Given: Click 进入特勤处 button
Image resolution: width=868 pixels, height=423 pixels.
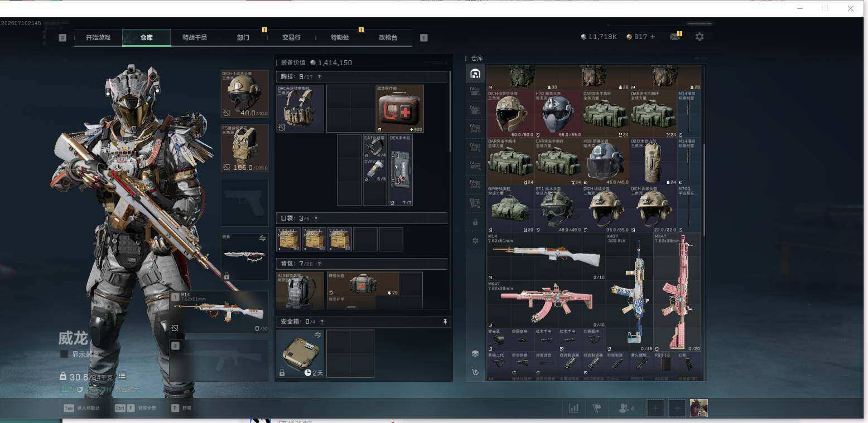Looking at the screenshot, I should tap(83, 409).
